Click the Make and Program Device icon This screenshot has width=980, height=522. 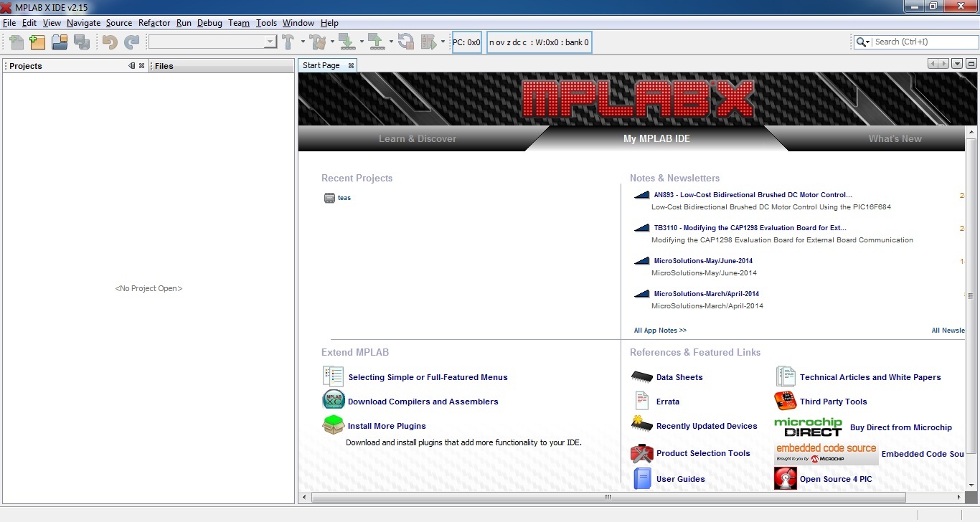point(347,42)
